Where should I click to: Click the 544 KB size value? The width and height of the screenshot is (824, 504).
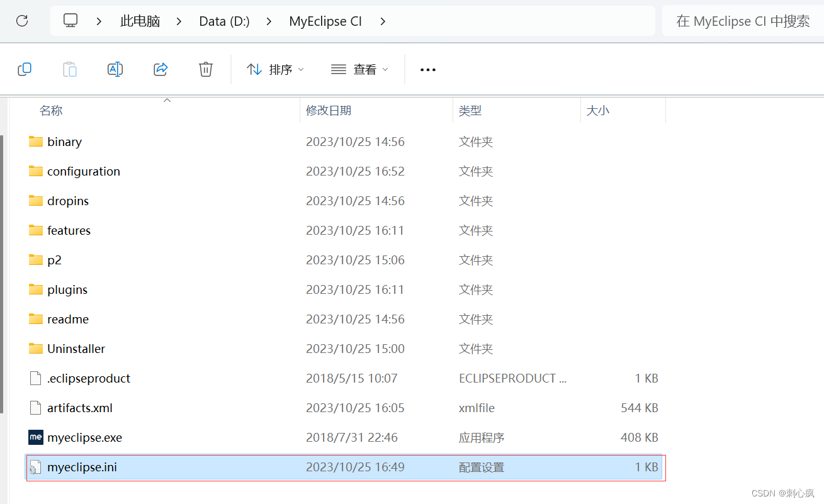point(640,408)
